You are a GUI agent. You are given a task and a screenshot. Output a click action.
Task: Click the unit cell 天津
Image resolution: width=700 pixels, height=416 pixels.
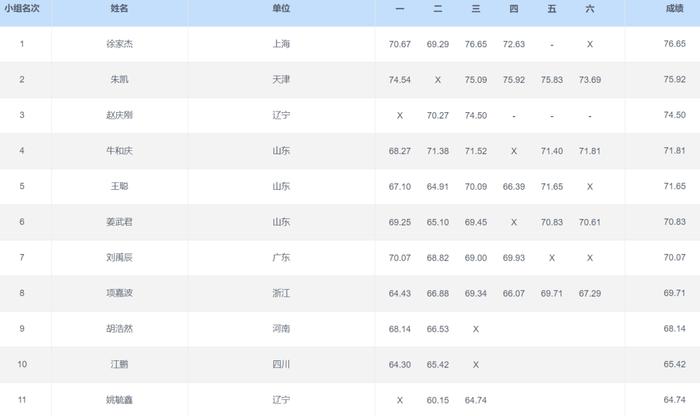pos(281,79)
